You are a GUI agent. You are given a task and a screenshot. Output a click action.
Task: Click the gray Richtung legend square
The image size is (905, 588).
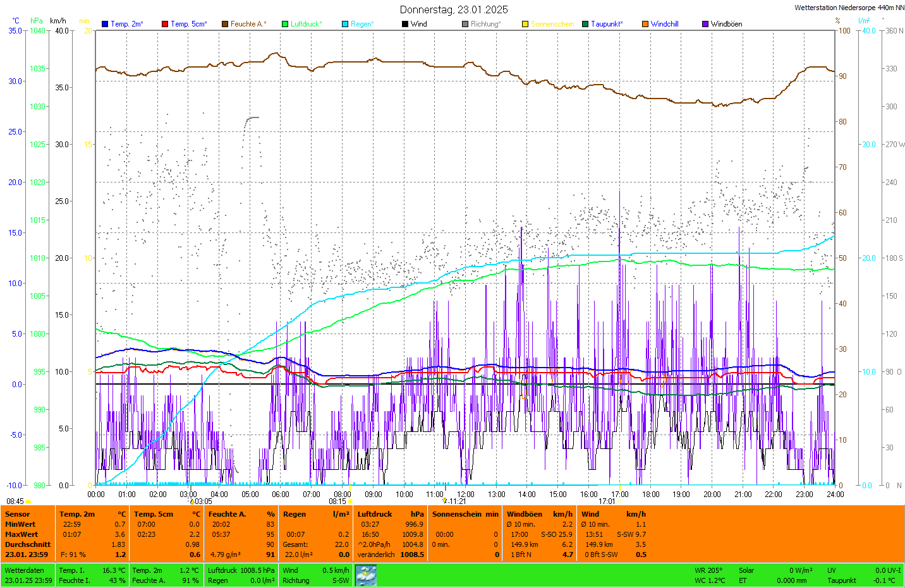(465, 24)
